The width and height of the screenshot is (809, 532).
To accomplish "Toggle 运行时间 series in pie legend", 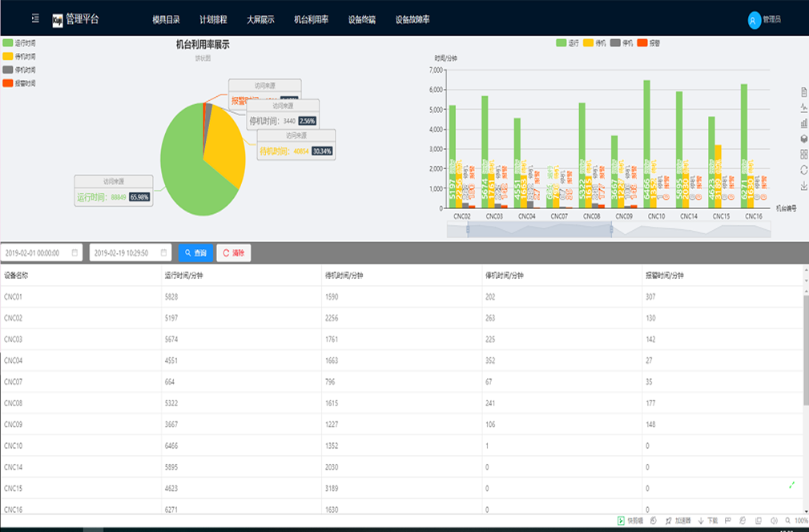I will tap(19, 42).
